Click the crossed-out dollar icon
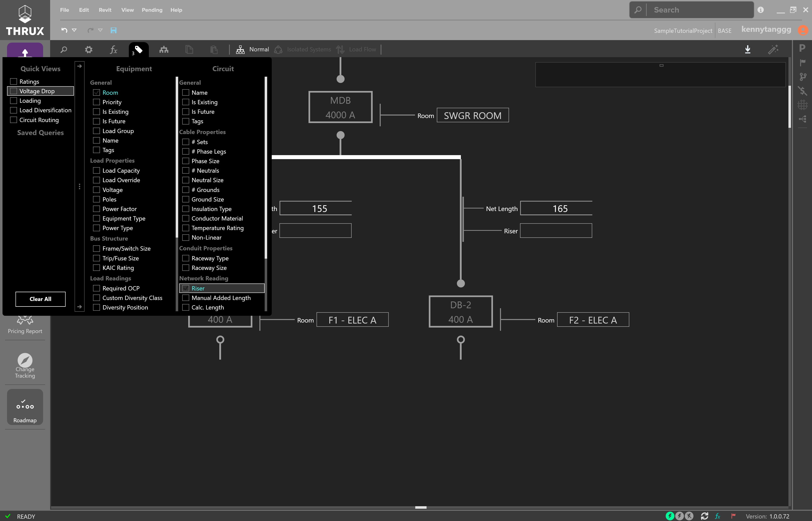The width and height of the screenshot is (812, 521). point(802,91)
